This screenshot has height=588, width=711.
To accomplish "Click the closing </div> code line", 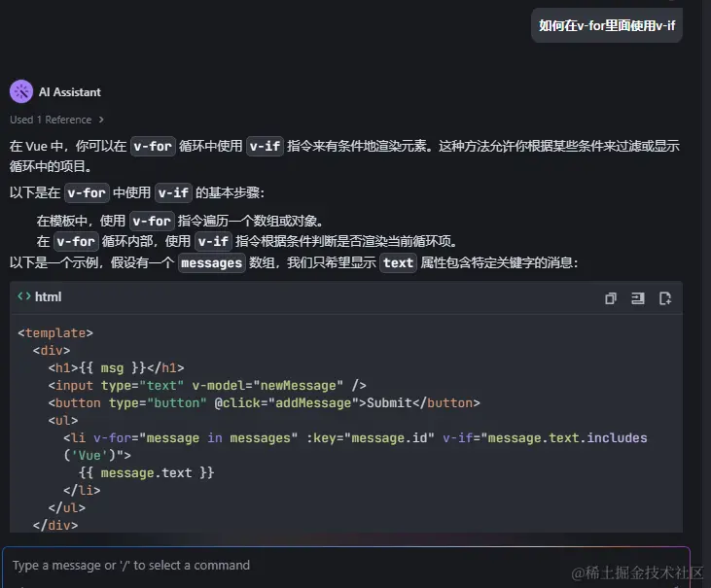I will [55, 526].
